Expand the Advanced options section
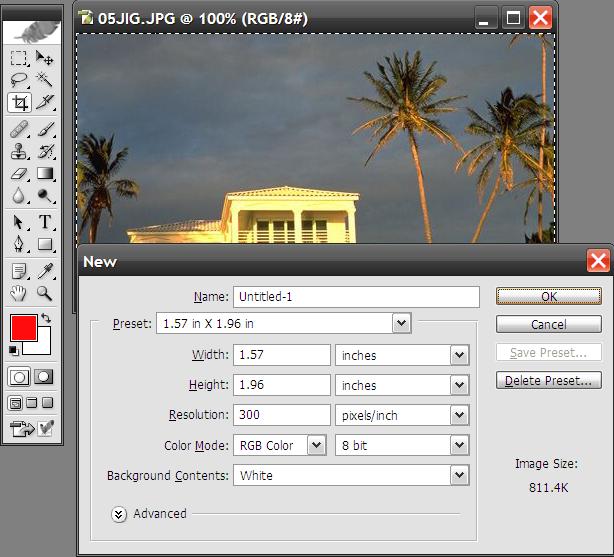Viewport: 614px width, 557px height. pyautogui.click(x=119, y=514)
